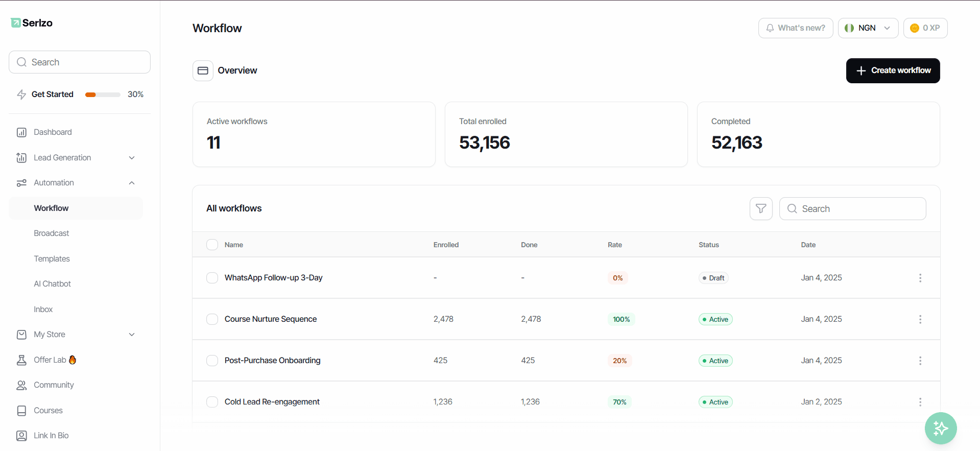The image size is (980, 451).
Task: Click the Serlzo logo
Action: (x=32, y=23)
